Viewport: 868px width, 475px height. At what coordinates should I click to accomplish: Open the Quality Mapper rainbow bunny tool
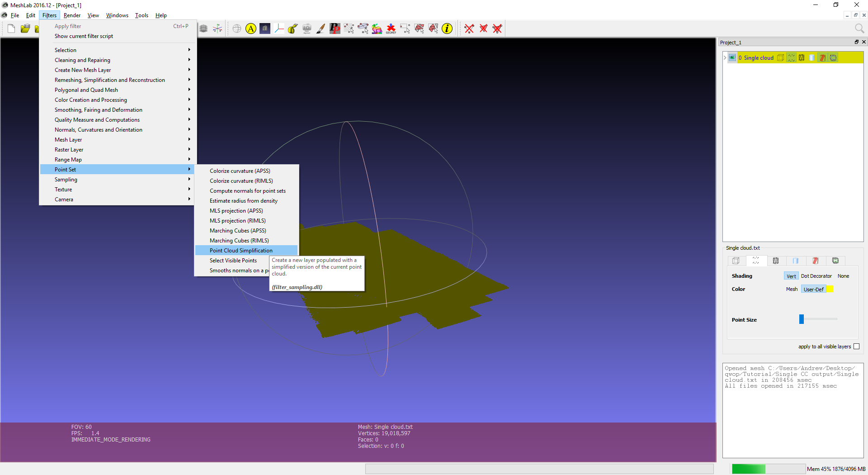[x=377, y=28]
